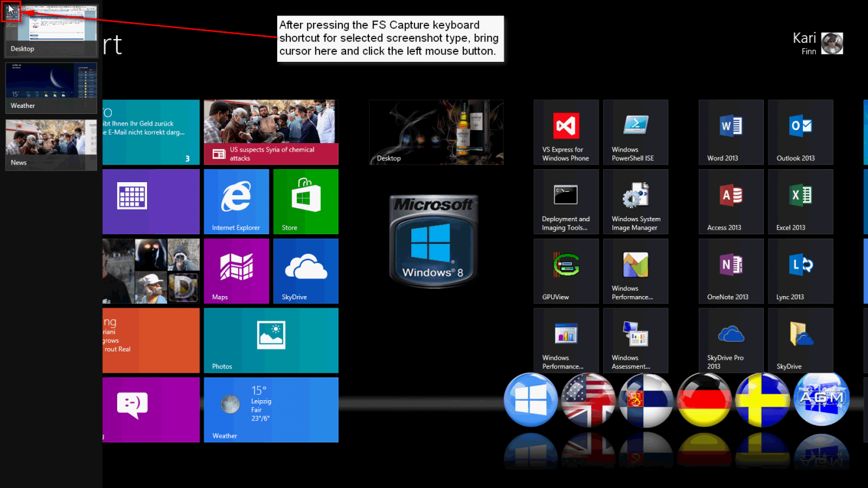Switch to Desktop app thumbnail in switcher

(x=51, y=30)
